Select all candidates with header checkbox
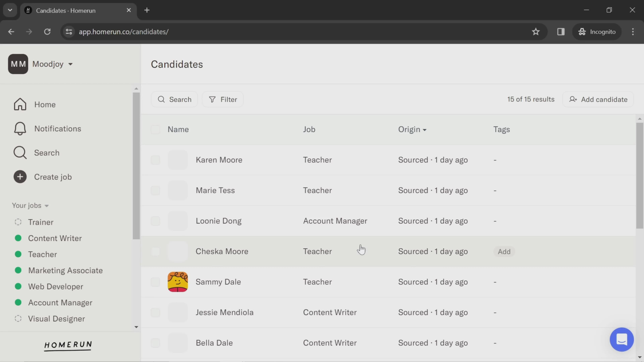The image size is (644, 362). pos(155,129)
